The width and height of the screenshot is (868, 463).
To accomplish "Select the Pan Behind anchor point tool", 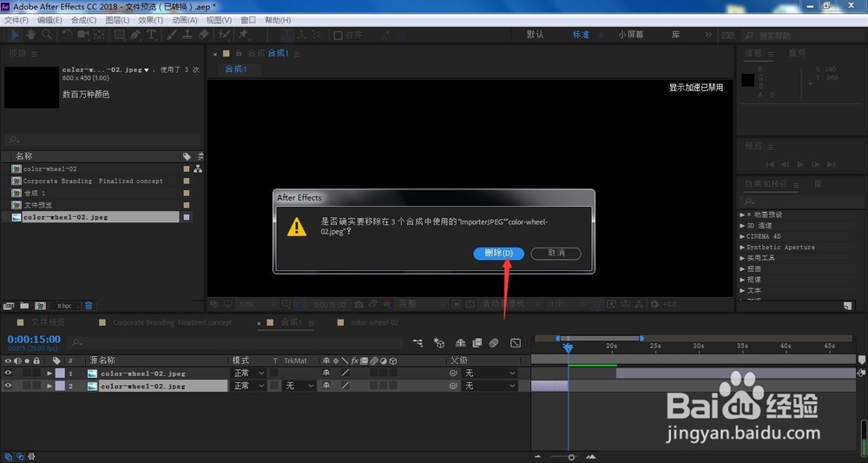I will click(99, 35).
